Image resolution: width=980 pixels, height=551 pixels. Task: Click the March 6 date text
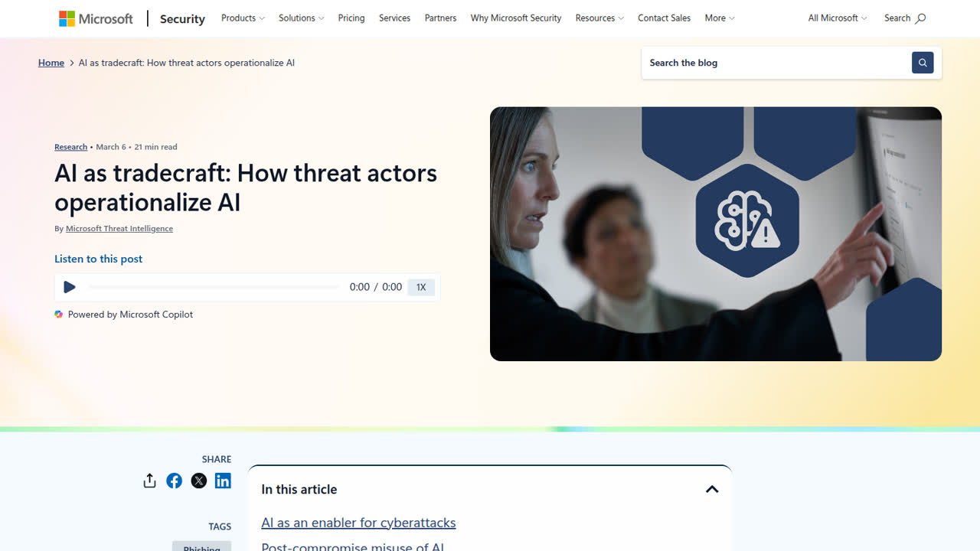(x=111, y=147)
